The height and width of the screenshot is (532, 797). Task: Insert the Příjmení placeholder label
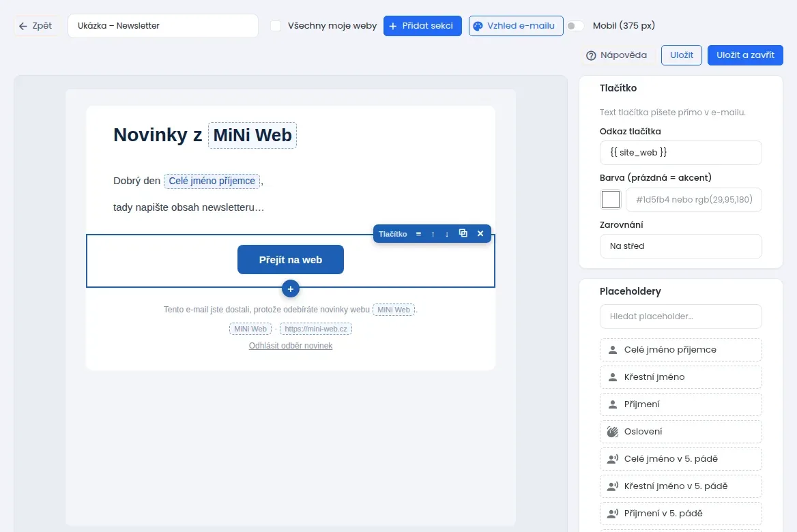click(641, 404)
